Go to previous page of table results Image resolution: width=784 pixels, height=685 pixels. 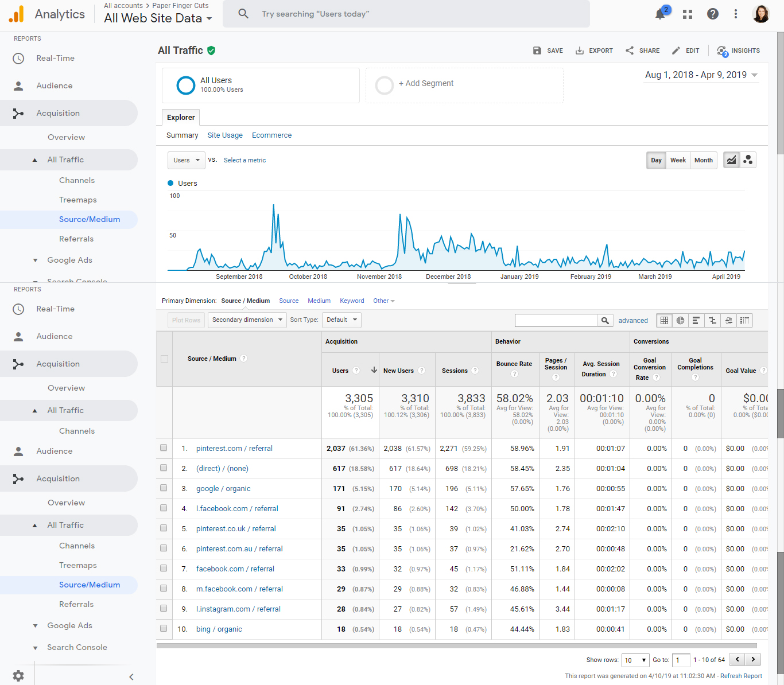[x=738, y=660]
